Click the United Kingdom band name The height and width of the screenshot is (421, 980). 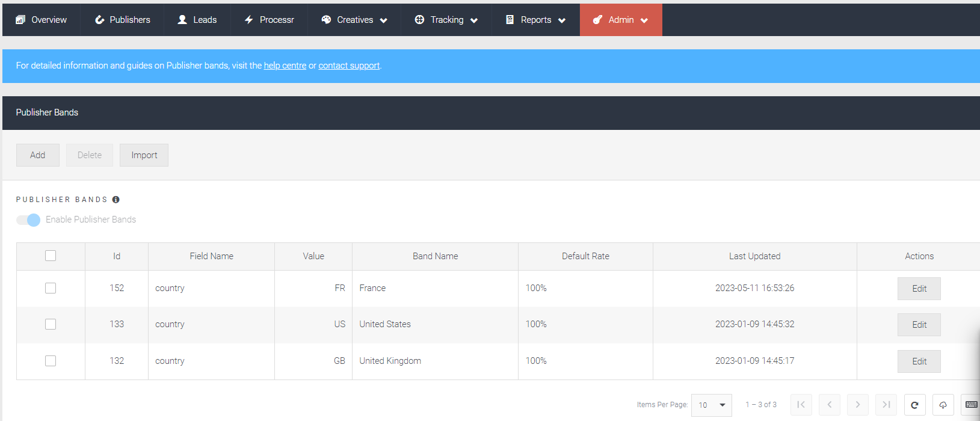tap(390, 361)
